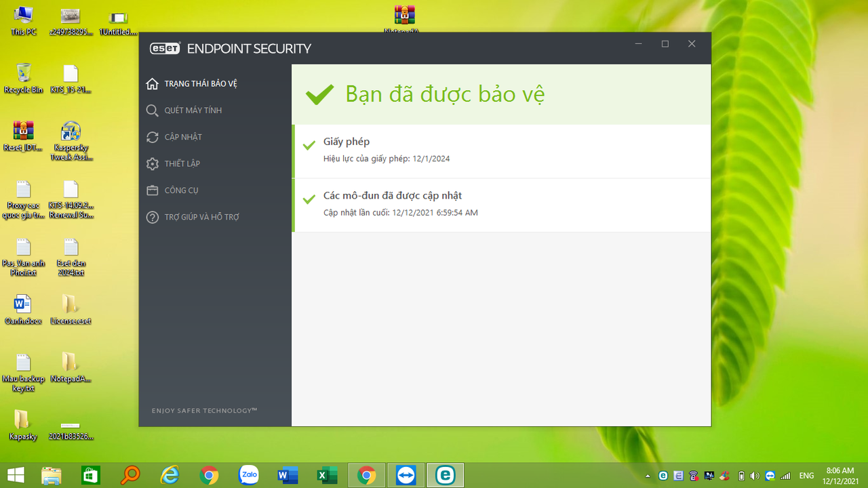The width and height of the screenshot is (868, 488).
Task: Click the CCleaner tray icon
Action: point(724,476)
